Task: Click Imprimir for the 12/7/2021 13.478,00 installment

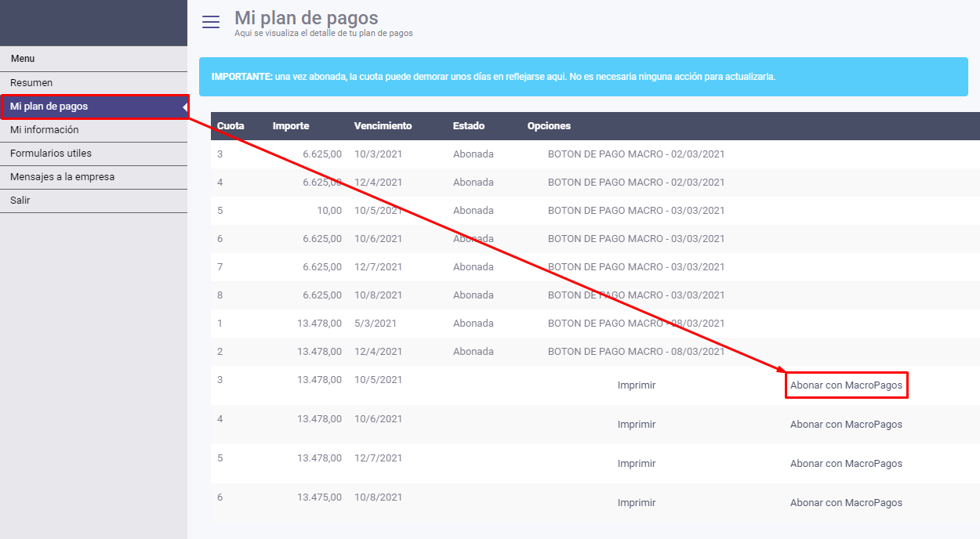Action: [637, 464]
